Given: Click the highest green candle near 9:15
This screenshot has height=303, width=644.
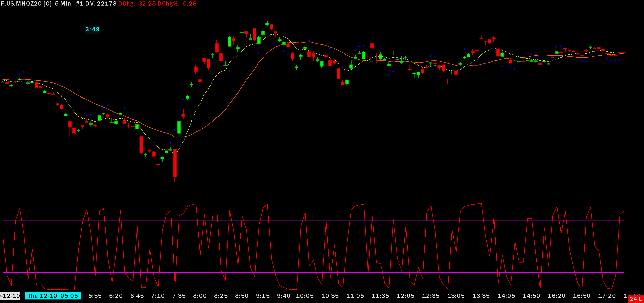Looking at the screenshot, I should (267, 24).
